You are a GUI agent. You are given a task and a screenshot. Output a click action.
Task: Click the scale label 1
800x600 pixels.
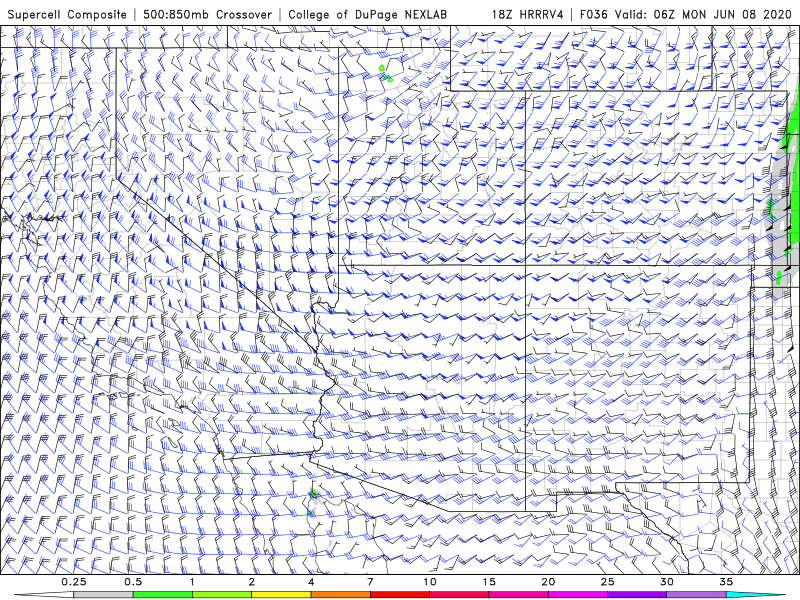pos(192,582)
